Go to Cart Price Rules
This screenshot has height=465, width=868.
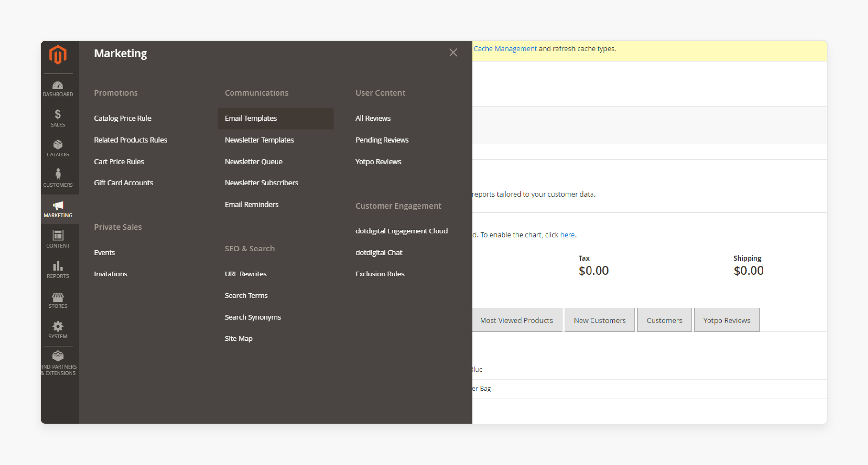click(119, 161)
